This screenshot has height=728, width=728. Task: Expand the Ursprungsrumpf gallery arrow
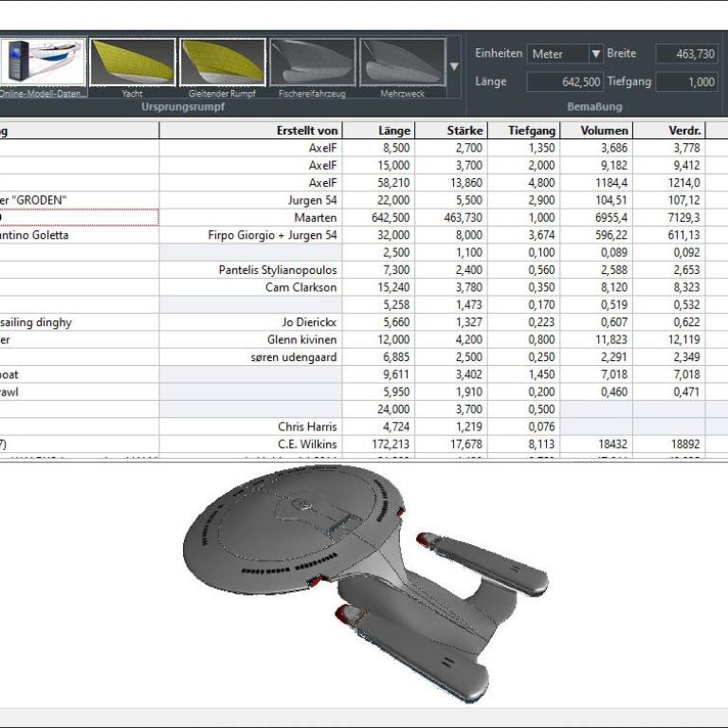pyautogui.click(x=454, y=66)
